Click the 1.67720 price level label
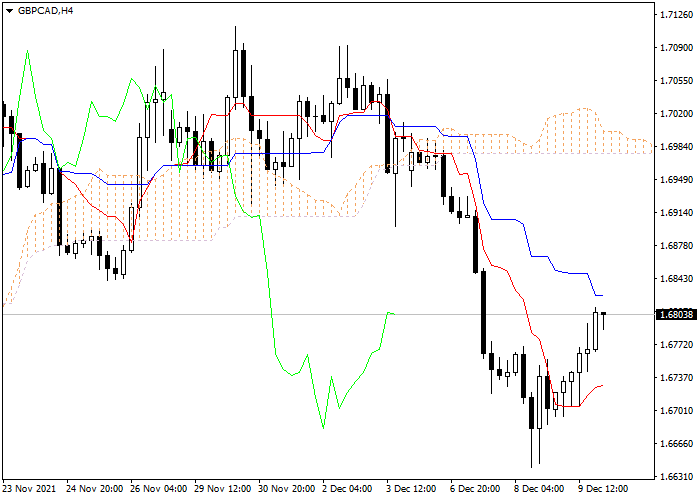Viewport: 700px width, 500px height. [677, 345]
